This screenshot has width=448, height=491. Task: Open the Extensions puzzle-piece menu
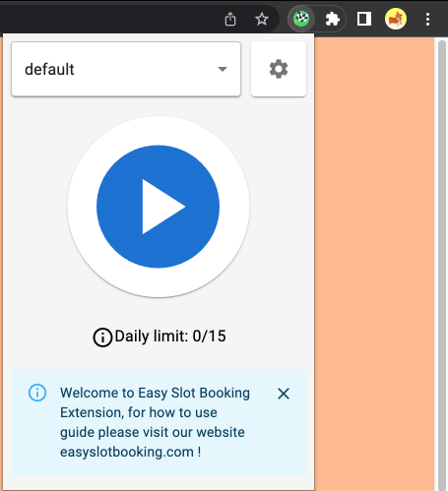[332, 19]
